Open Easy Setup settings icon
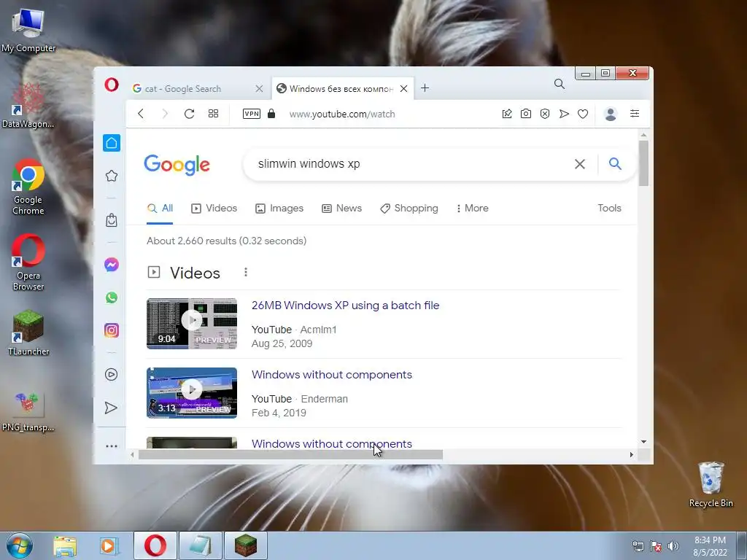This screenshot has height=560, width=747. point(635,113)
